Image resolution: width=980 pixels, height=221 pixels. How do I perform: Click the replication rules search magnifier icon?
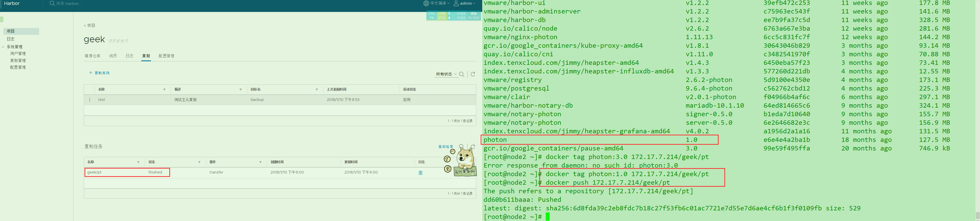(x=461, y=74)
